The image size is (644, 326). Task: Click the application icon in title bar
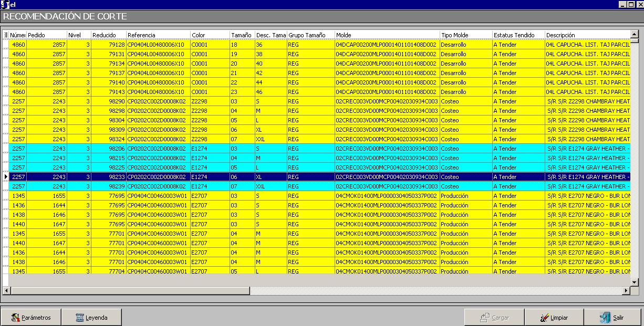(x=5, y=5)
